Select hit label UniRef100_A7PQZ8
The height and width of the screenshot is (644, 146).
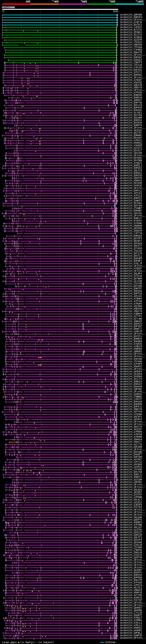pyautogui.click(x=131, y=93)
